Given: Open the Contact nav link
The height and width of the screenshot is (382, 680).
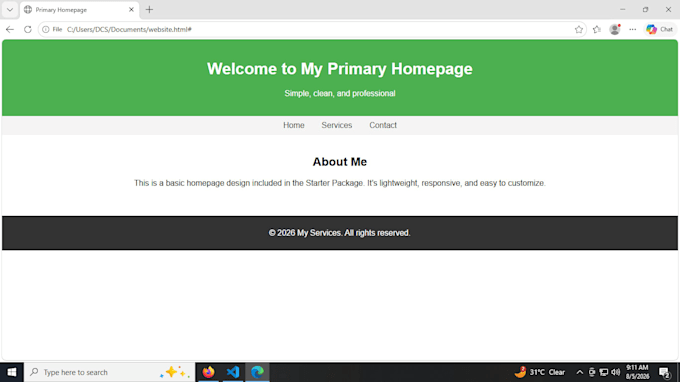Looking at the screenshot, I should coord(383,125).
